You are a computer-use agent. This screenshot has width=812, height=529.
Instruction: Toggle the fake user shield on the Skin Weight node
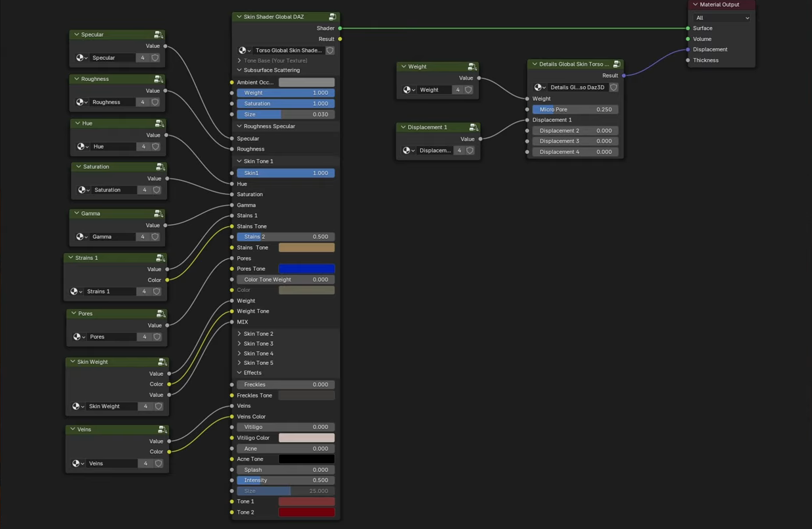click(x=158, y=407)
